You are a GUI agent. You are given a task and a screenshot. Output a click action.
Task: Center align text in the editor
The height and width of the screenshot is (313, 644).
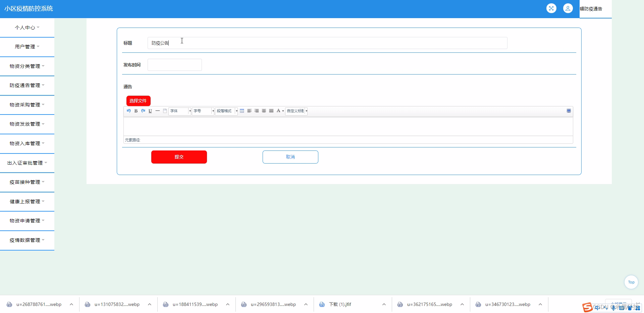pyautogui.click(x=264, y=111)
